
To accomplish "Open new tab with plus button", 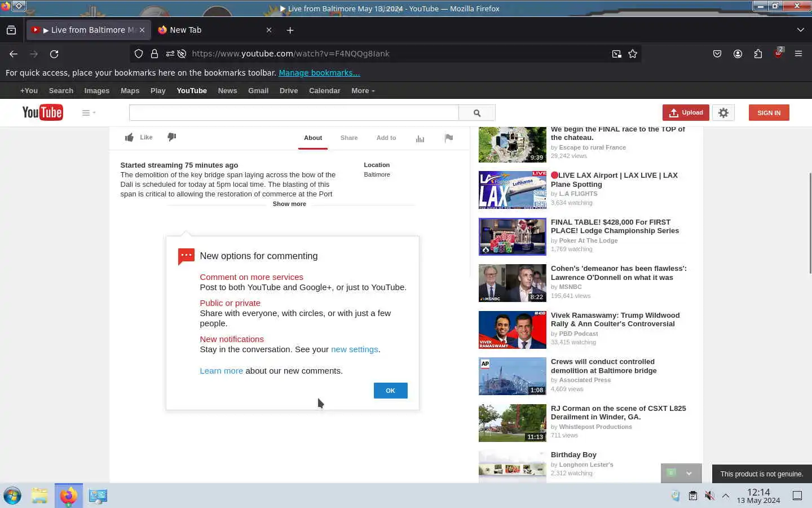I will tap(290, 30).
